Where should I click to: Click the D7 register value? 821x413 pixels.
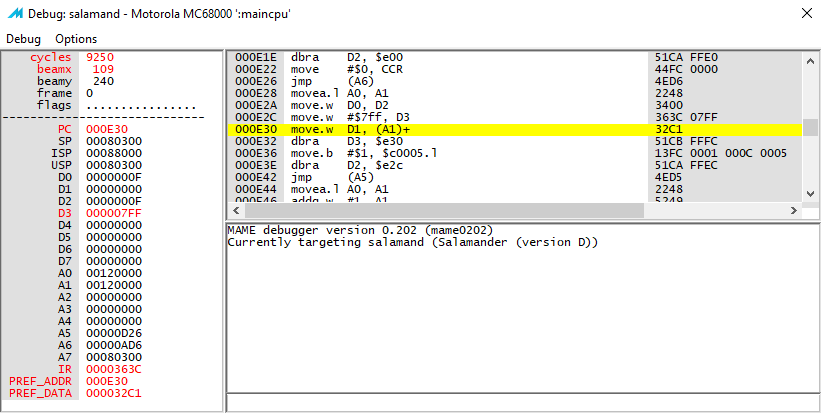tap(114, 261)
